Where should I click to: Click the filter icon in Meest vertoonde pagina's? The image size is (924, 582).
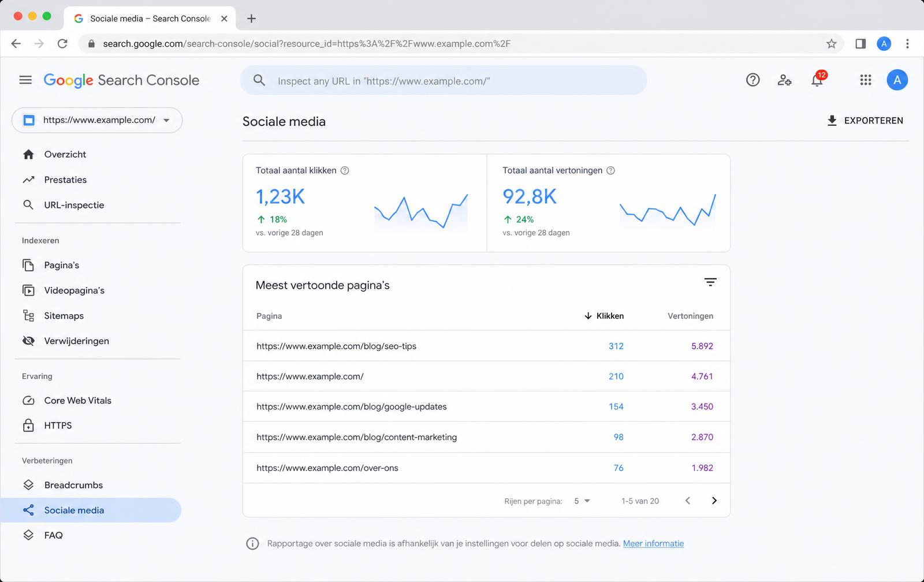pyautogui.click(x=710, y=282)
